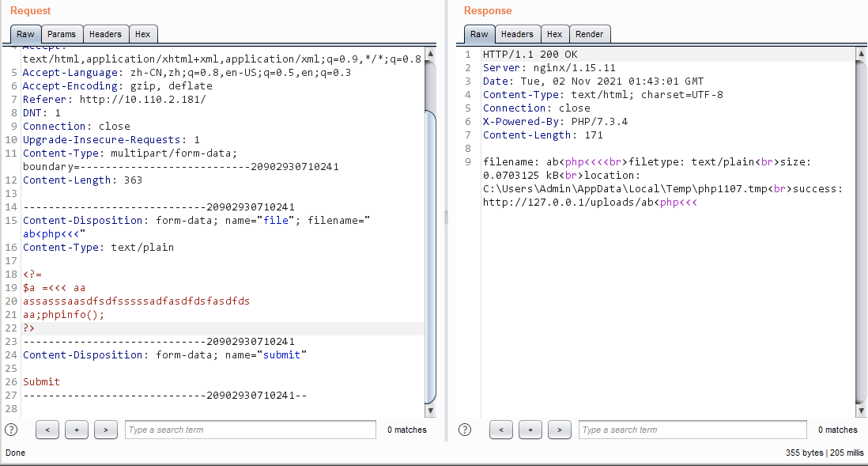Select the Request Raw tab
This screenshot has width=868, height=466.
pyautogui.click(x=25, y=34)
